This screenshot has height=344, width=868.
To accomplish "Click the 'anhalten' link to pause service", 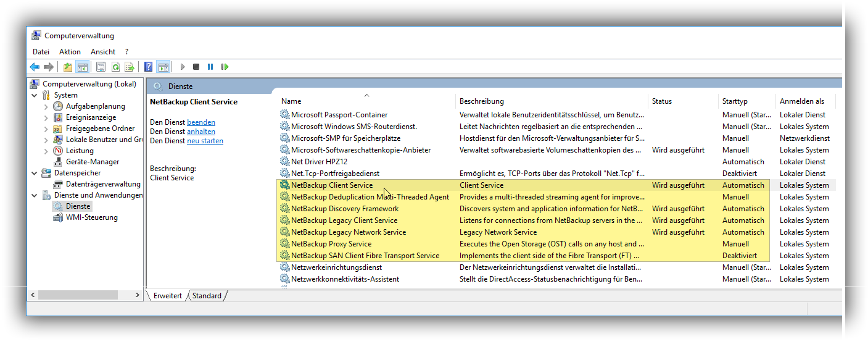I will [x=201, y=132].
